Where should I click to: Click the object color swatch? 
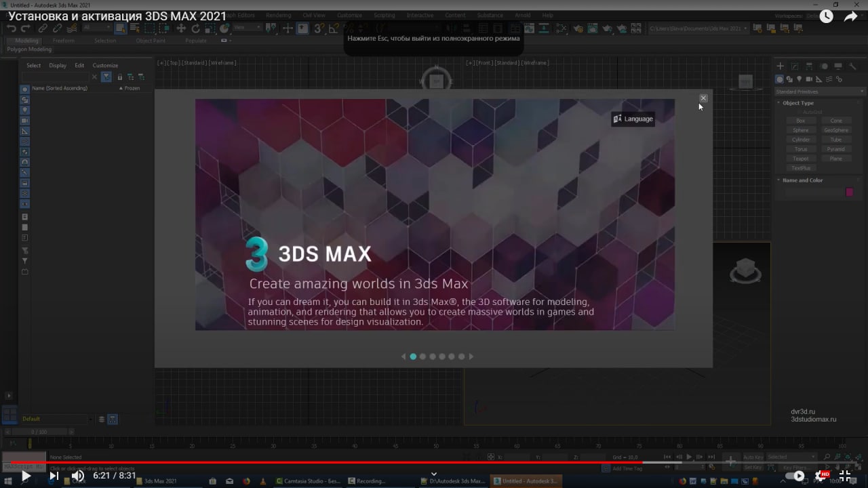pos(849,192)
